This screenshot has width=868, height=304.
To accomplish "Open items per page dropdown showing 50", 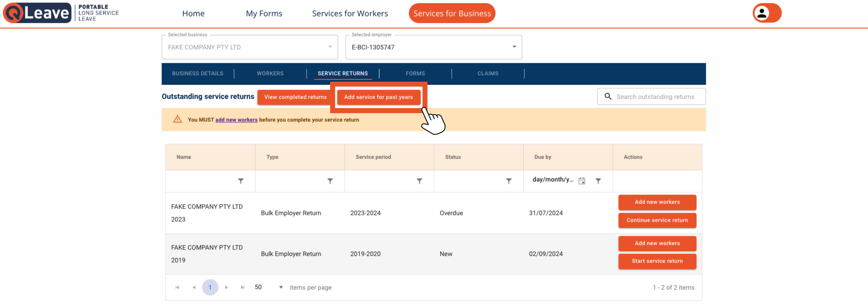I will [x=269, y=287].
